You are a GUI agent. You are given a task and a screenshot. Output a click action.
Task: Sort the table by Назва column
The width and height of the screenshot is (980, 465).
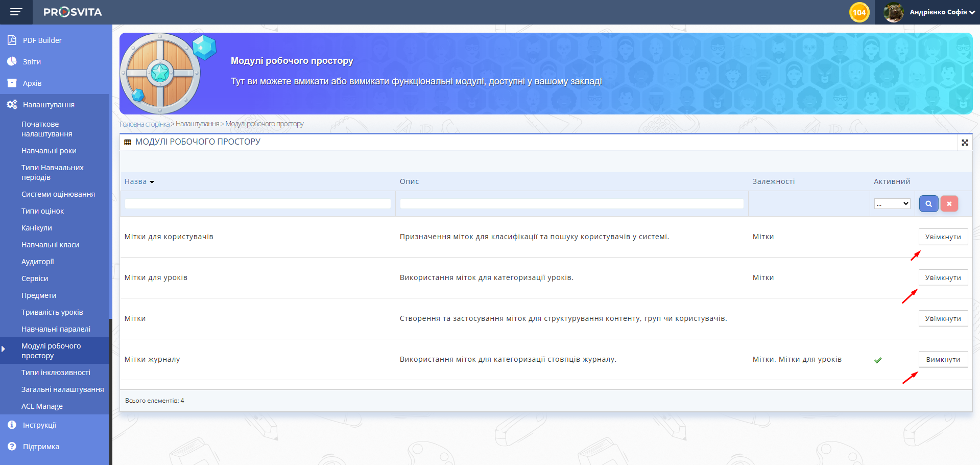(136, 181)
